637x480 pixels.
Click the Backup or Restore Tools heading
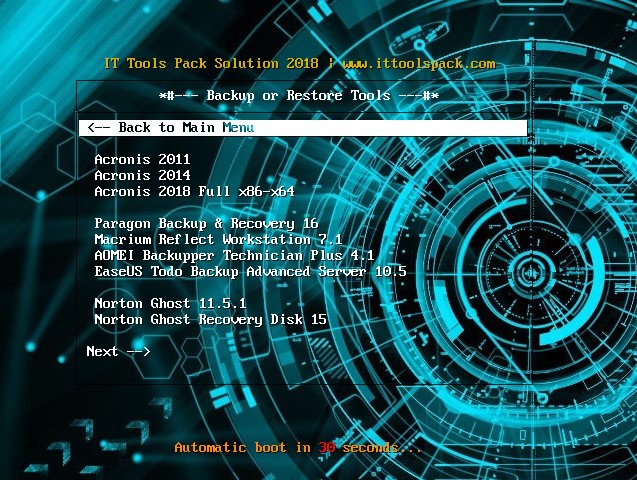pyautogui.click(x=299, y=96)
